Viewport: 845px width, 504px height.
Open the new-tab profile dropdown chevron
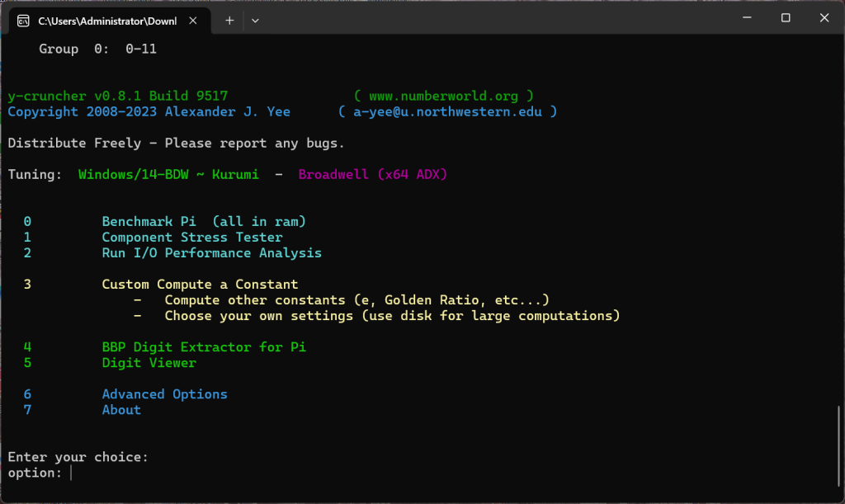tap(256, 21)
